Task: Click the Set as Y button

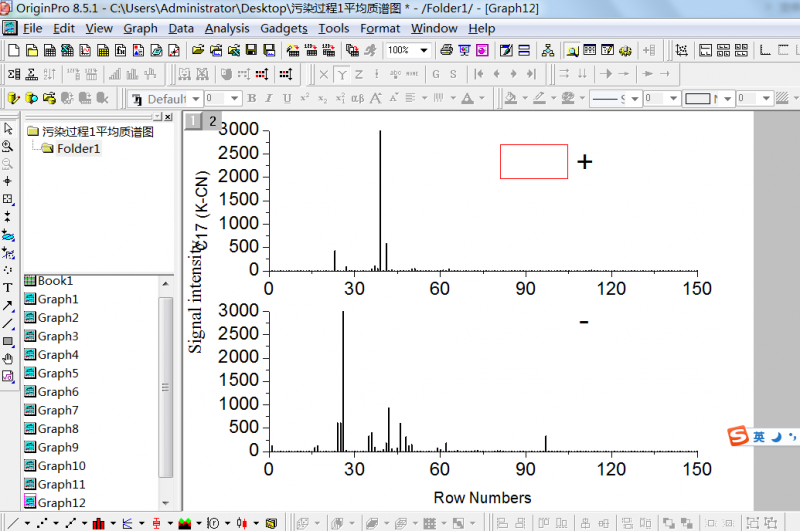Action: 342,74
